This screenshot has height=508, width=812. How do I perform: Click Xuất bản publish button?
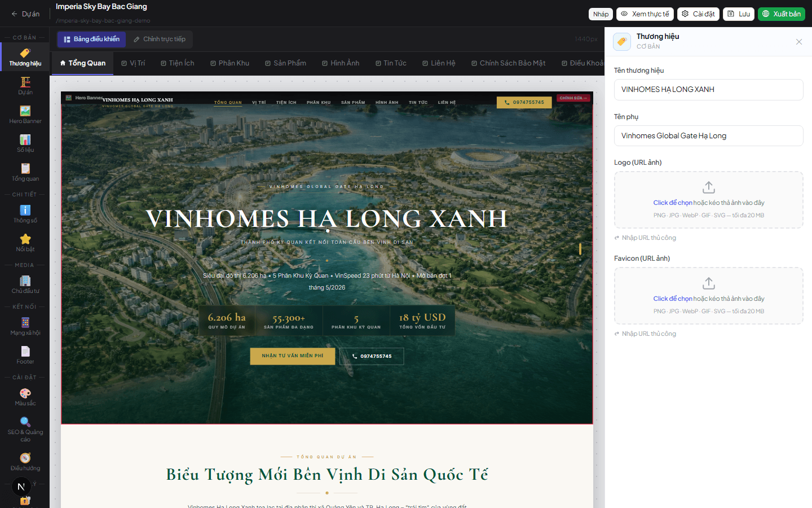[x=782, y=14]
